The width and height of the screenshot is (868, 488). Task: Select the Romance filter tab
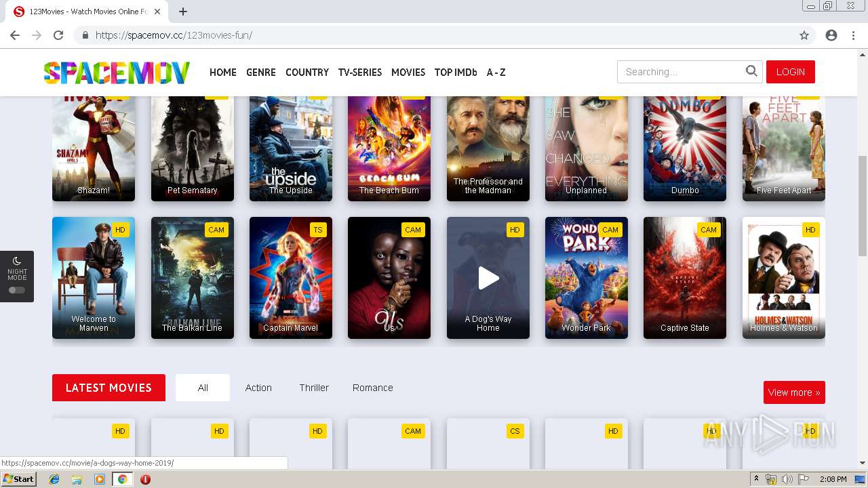(373, 388)
